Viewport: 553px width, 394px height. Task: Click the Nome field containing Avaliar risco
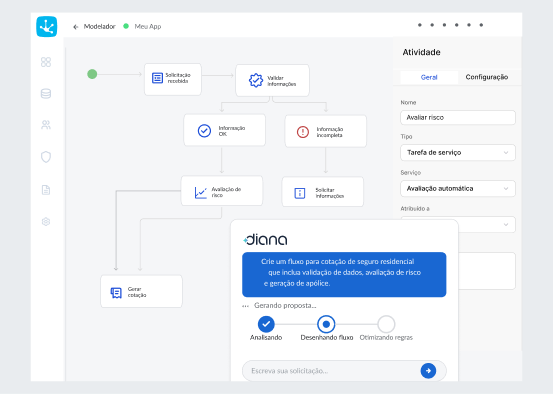[x=458, y=117]
